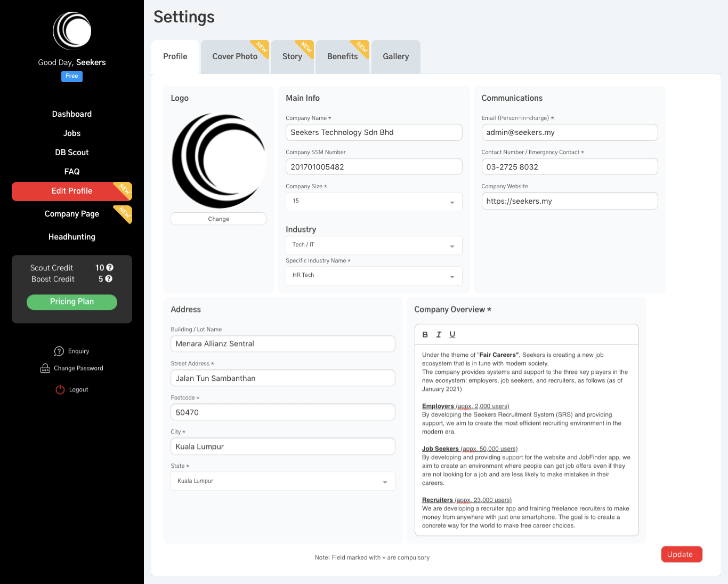728x584 pixels.
Task: Open the Story tab
Action: 292,57
